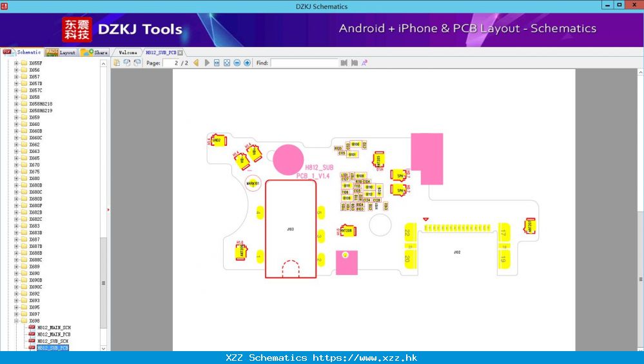The height and width of the screenshot is (364, 644).
Task: Click the ANT208 component pad
Action: (x=347, y=231)
